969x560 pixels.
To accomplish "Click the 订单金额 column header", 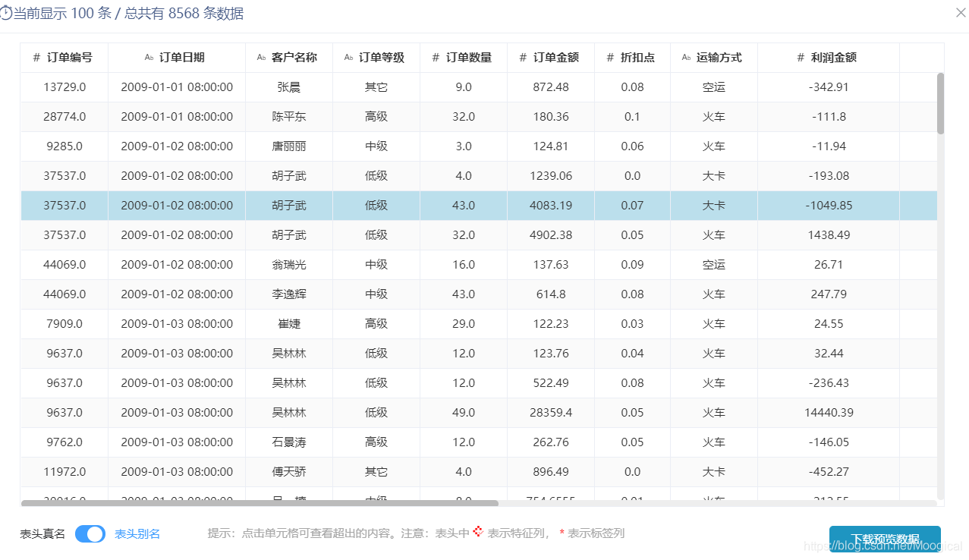I will (551, 58).
